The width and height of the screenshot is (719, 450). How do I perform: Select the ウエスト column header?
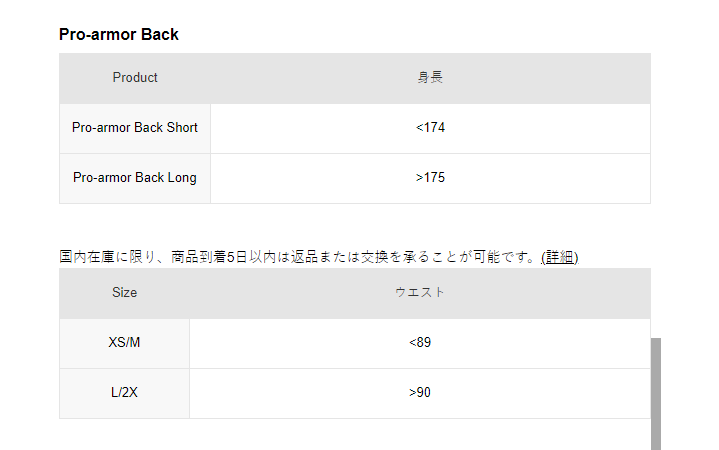pyautogui.click(x=420, y=293)
